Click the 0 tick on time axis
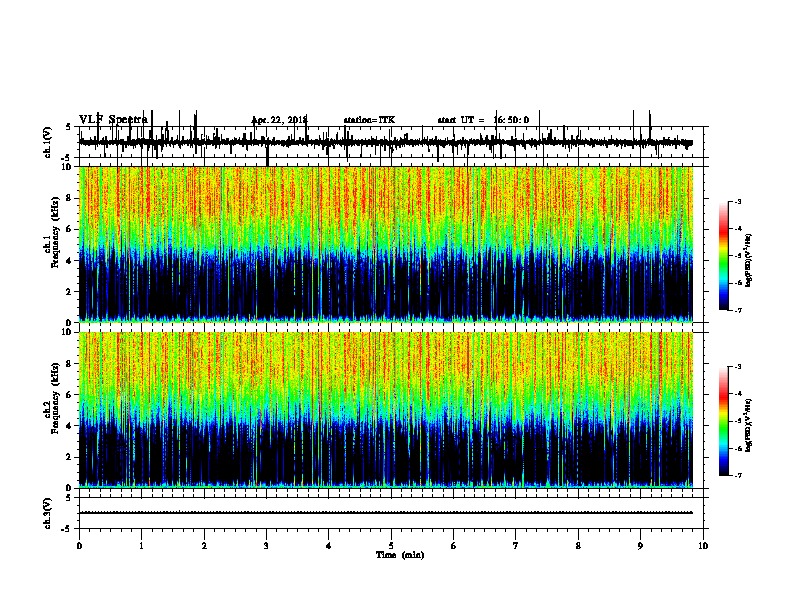792x612 pixels. pyautogui.click(x=79, y=546)
